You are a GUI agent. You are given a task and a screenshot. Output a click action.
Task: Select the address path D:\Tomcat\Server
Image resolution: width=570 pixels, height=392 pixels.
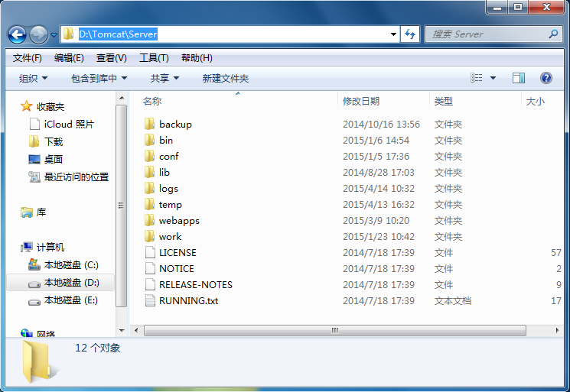[118, 34]
